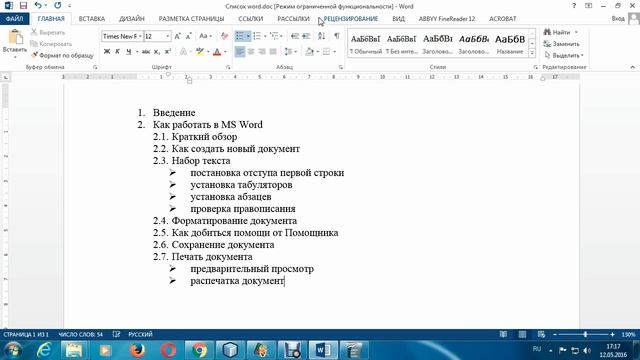The image size is (640, 360).
Task: Click the Undo arrow in the quick access toolbar
Action: click(x=38, y=6)
